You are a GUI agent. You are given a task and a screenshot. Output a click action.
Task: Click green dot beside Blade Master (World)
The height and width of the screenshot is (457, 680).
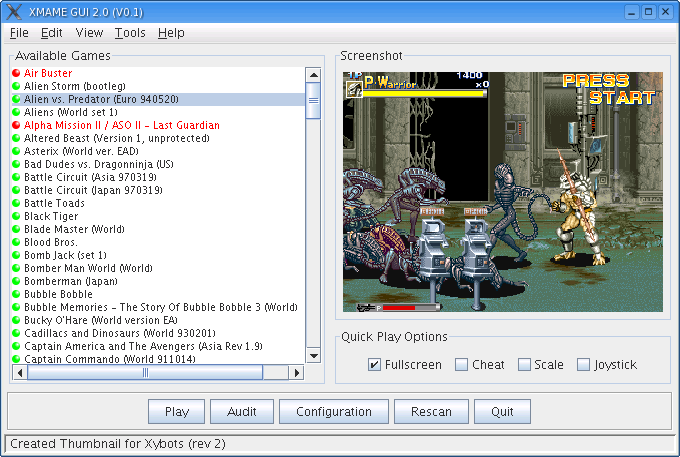(x=16, y=229)
